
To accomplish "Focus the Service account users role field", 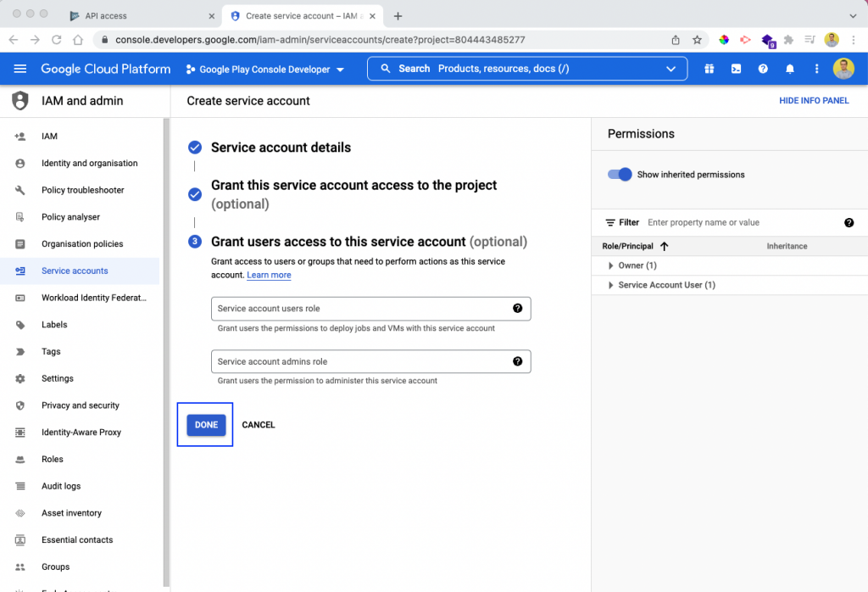I will [371, 309].
